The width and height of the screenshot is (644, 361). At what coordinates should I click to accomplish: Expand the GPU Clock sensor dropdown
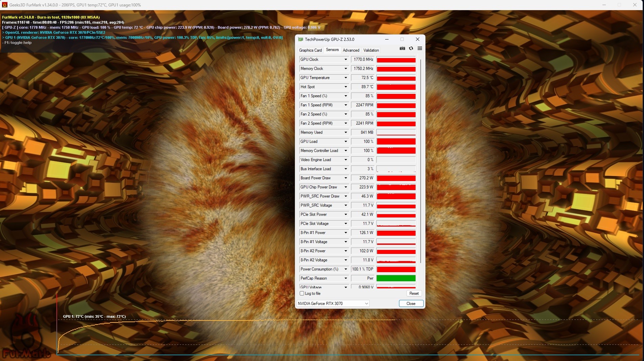[346, 59]
